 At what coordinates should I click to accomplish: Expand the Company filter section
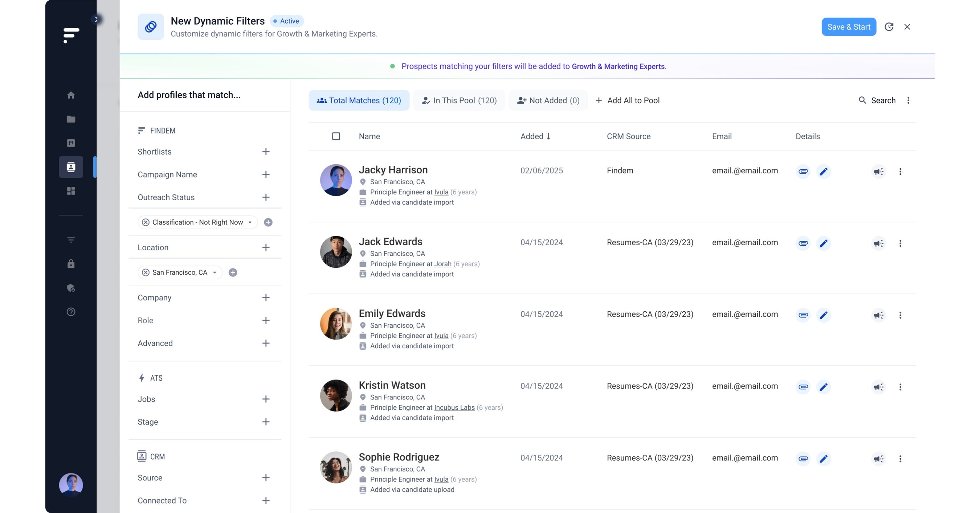point(266,298)
